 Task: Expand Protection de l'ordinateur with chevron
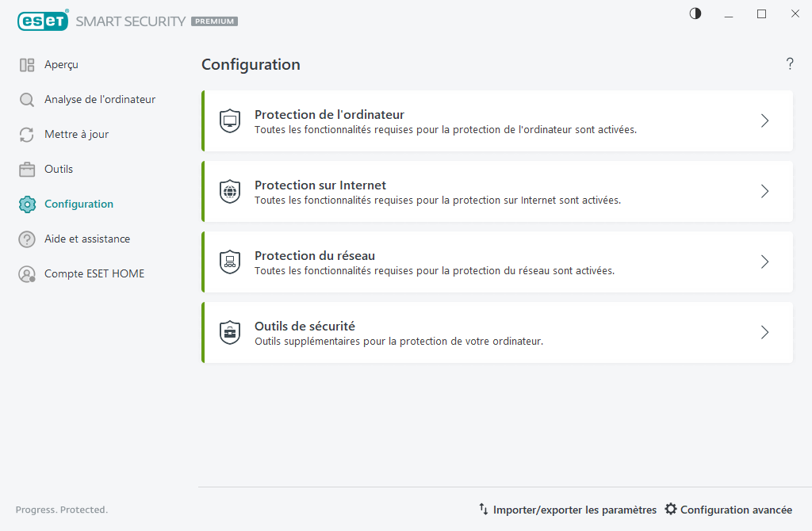tap(764, 121)
